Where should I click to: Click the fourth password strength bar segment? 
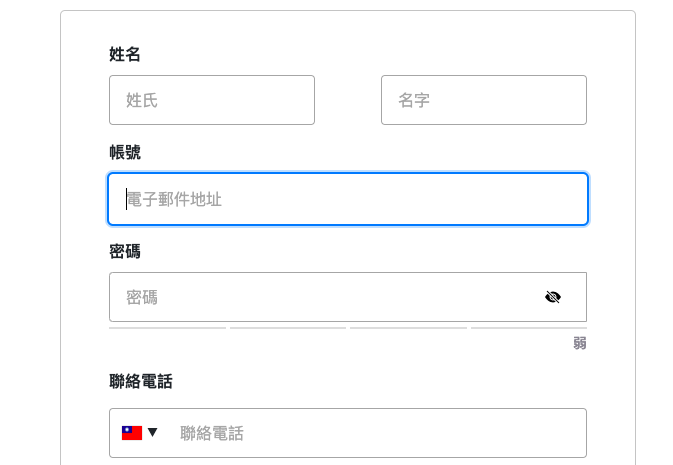point(529,327)
